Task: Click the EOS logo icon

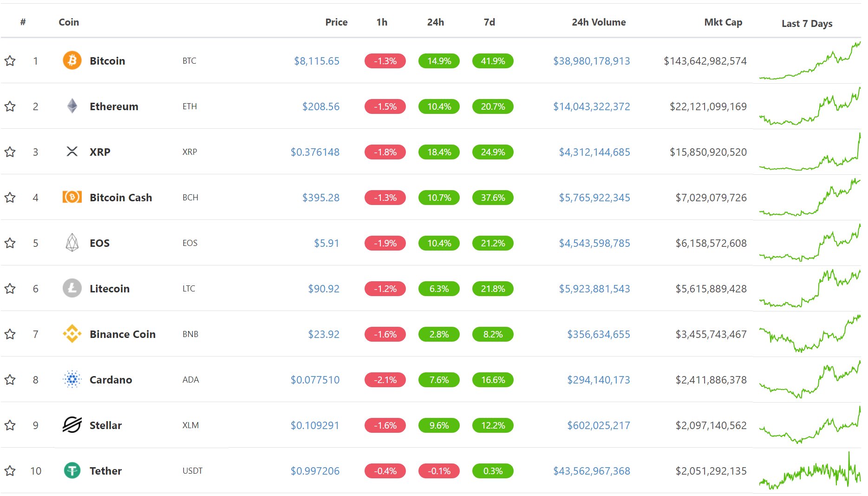Action: 72,243
